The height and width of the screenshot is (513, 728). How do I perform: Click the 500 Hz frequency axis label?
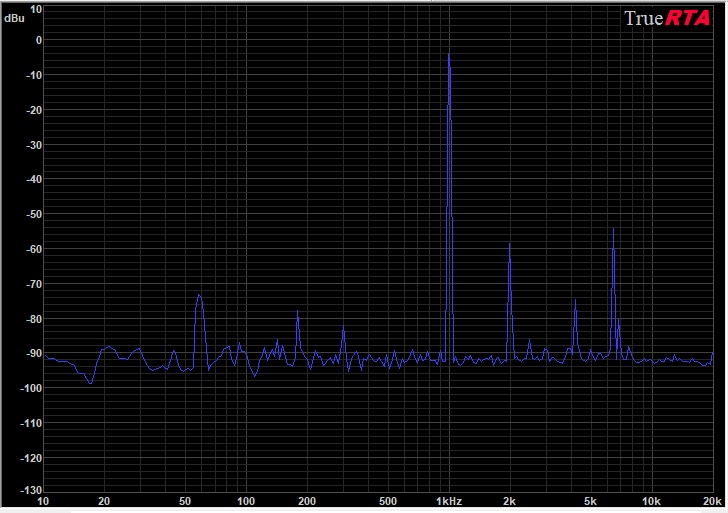point(388,501)
